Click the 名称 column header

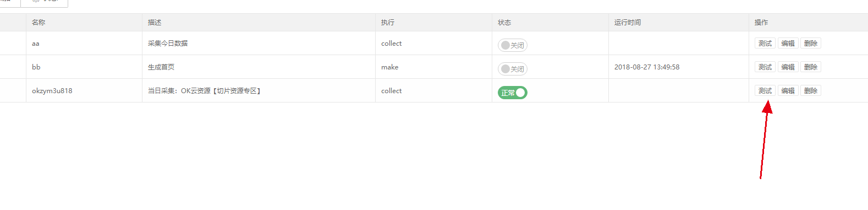[x=39, y=23]
